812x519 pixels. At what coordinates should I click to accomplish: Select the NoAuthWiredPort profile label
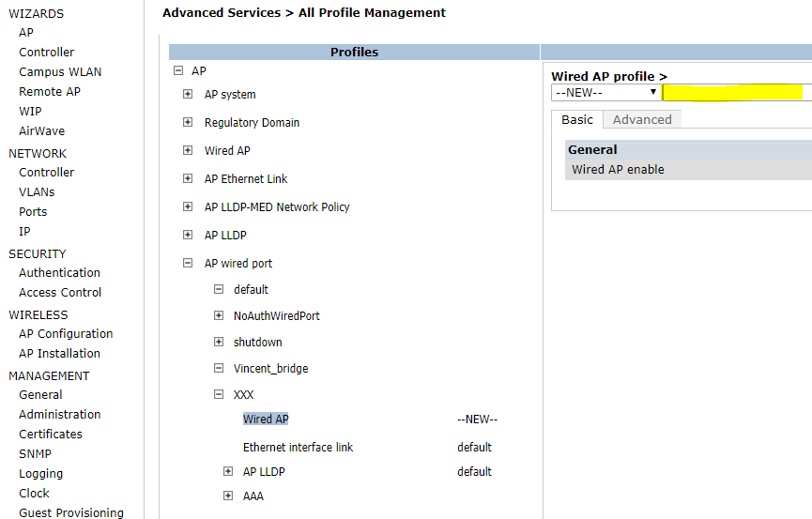[x=277, y=316]
